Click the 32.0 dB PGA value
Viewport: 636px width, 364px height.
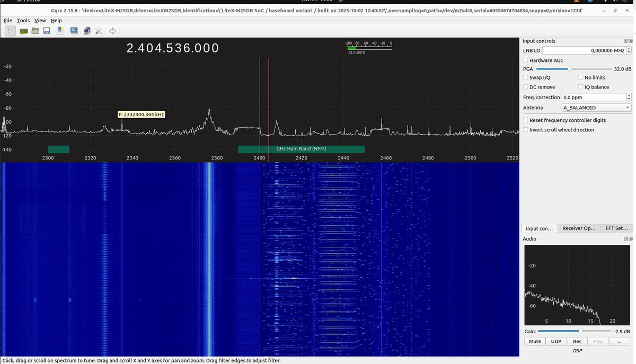[x=622, y=69]
